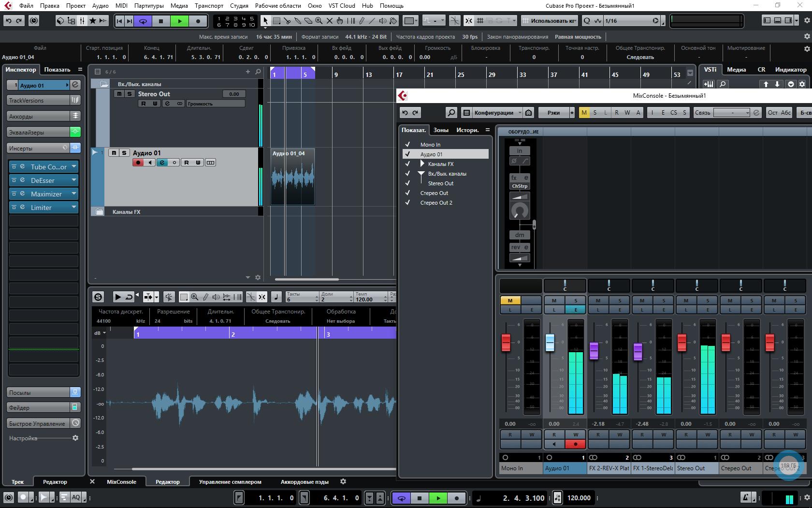Select the Mute tool X icon
Screen dimensions: 812x508
click(x=330, y=21)
